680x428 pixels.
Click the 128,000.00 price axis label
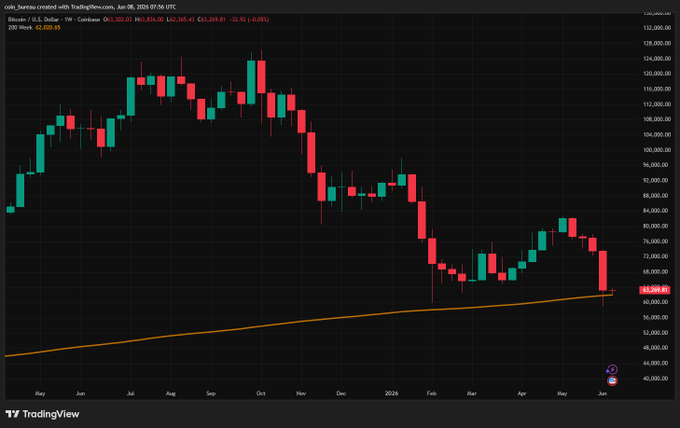coord(657,43)
